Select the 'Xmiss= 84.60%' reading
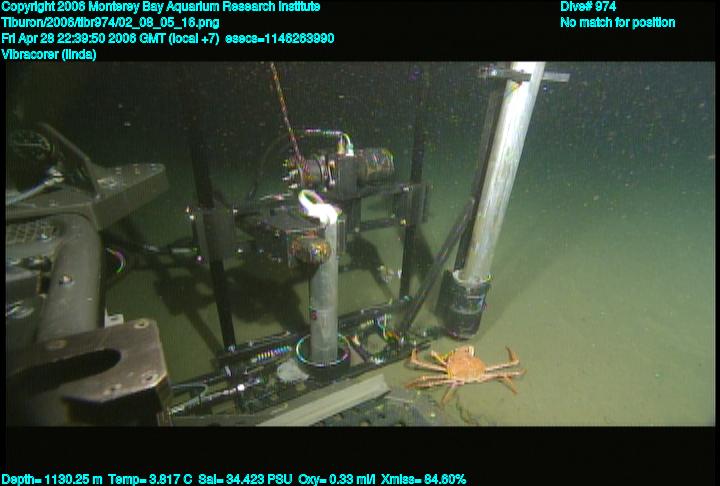This screenshot has width=720, height=486. point(423,480)
